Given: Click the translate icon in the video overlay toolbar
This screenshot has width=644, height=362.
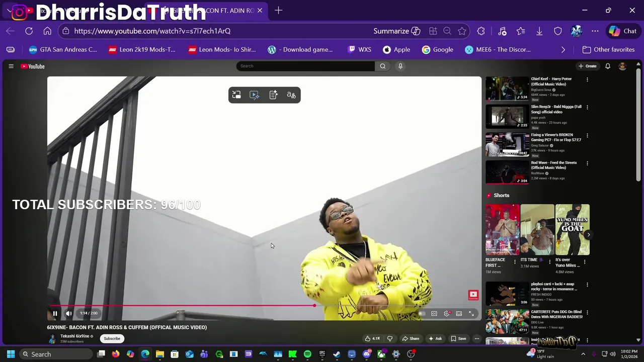Looking at the screenshot, I should click(291, 95).
